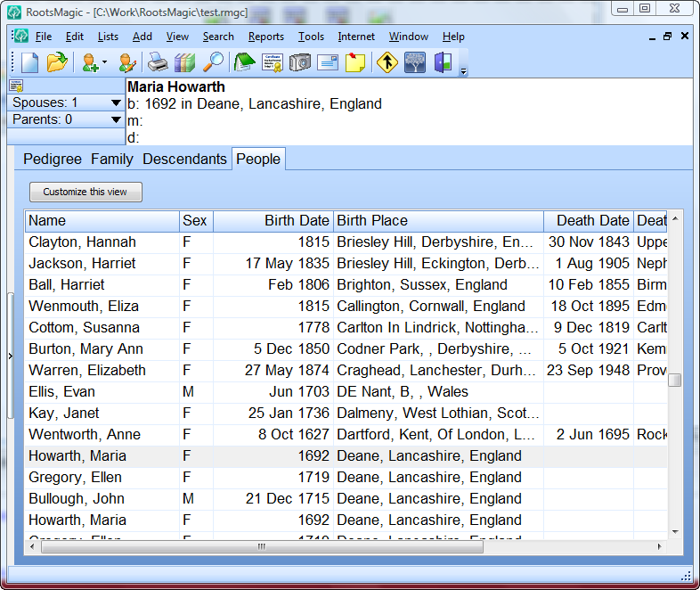This screenshot has height=590, width=700.
Task: Open the source certificate icon in toolbar
Action: pyautogui.click(x=273, y=62)
